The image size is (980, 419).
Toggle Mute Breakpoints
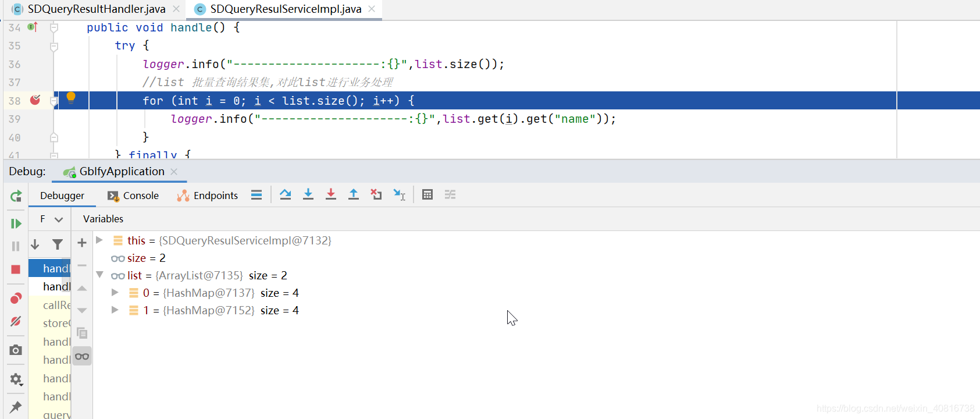[x=16, y=321]
